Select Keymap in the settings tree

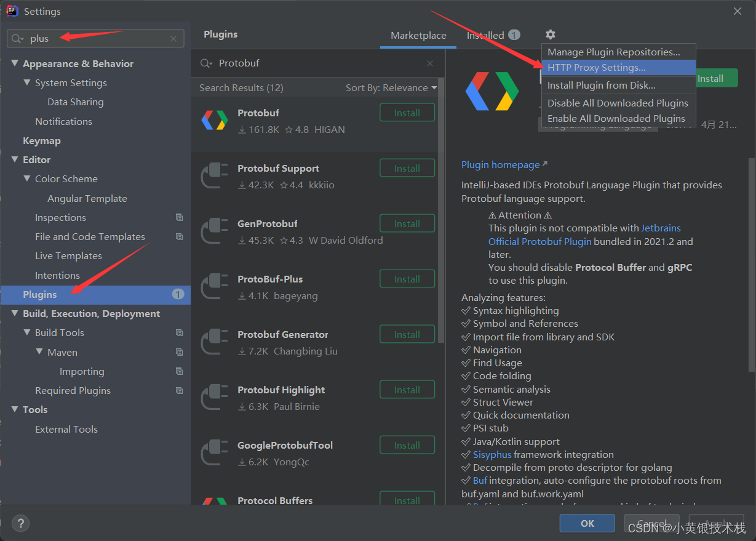[x=42, y=140]
